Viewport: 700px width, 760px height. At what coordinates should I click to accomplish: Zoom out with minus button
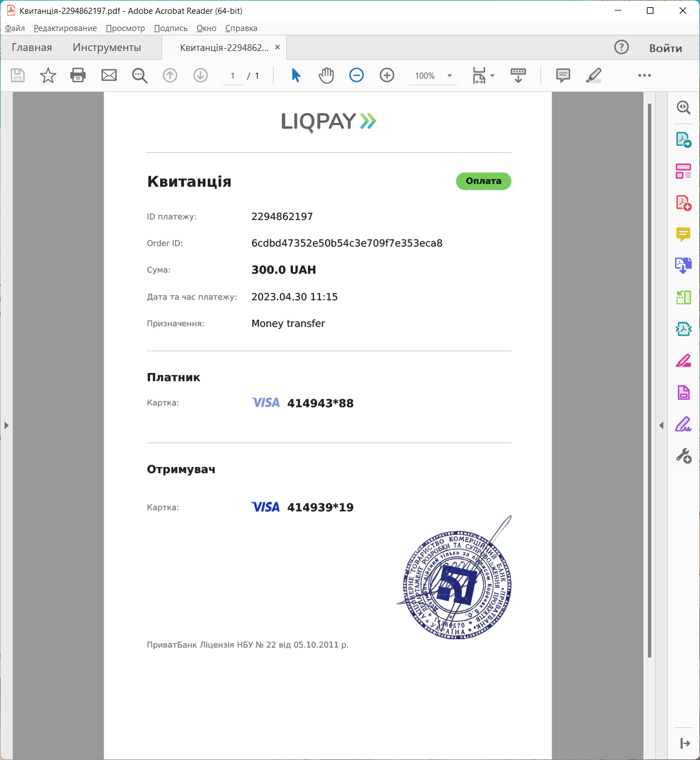tap(357, 75)
